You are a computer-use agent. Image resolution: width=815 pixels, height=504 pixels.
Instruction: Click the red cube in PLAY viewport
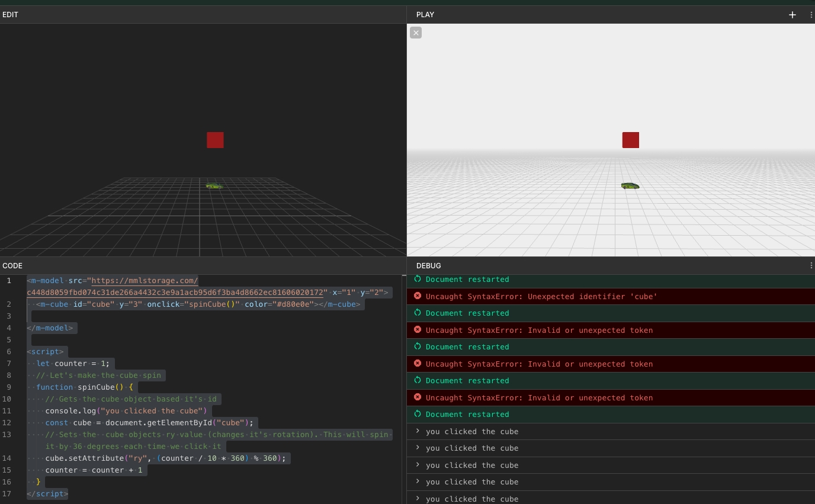coord(630,140)
